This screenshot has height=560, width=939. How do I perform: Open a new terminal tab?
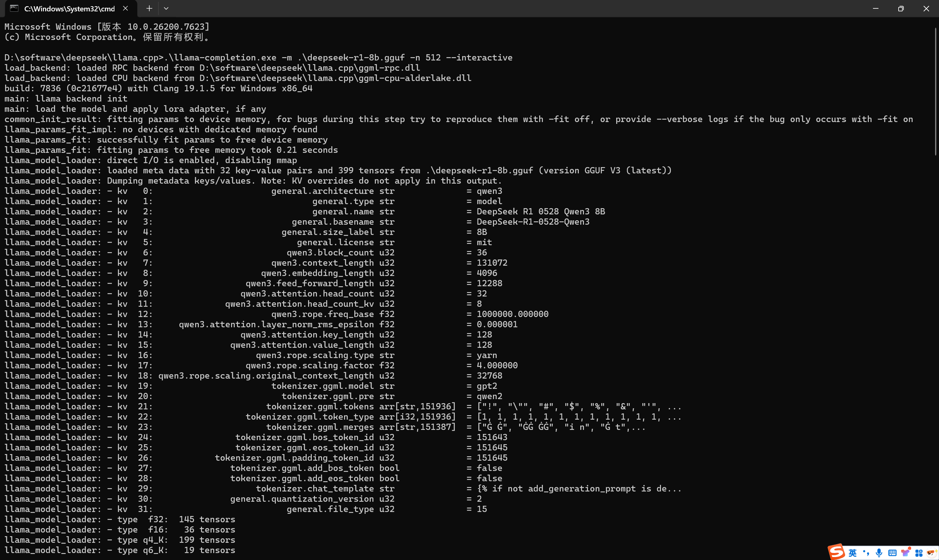pos(149,8)
